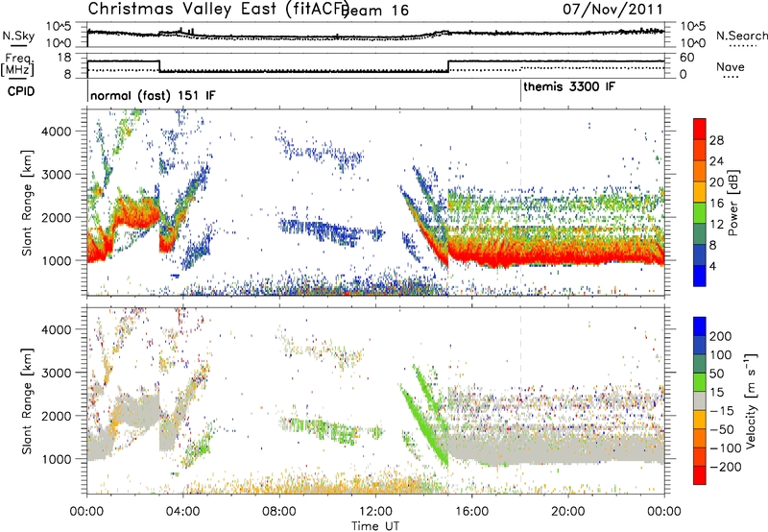
Task: Select the 16:00 time tick label
Action: coord(471,512)
